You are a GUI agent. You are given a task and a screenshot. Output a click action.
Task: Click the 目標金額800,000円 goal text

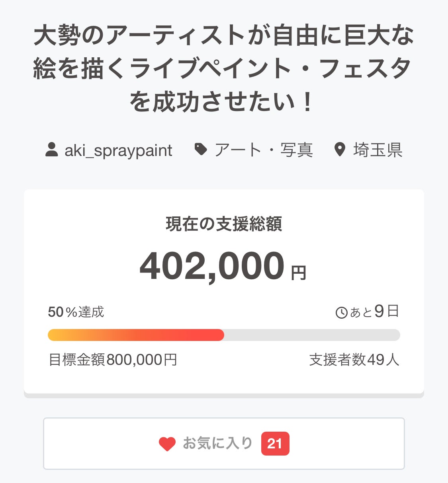coord(113,360)
